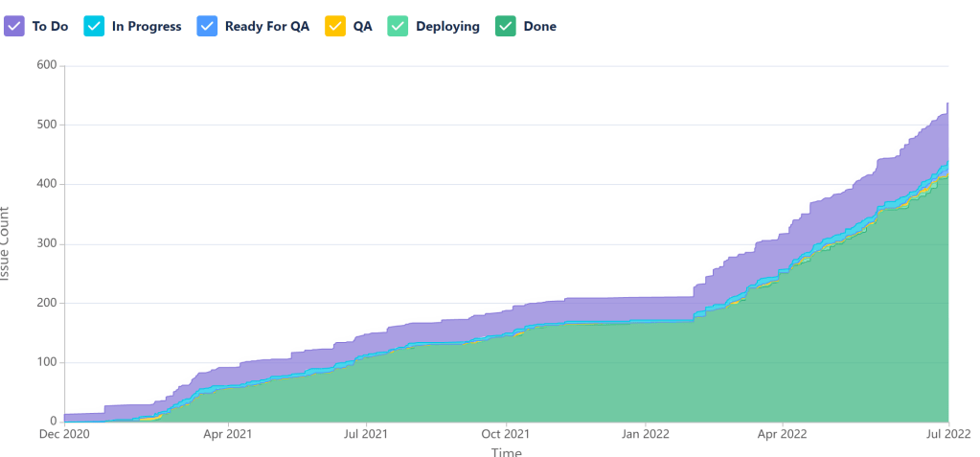This screenshot has width=980, height=457.
Task: Hide the Deploying series via its checkbox
Action: (x=398, y=27)
